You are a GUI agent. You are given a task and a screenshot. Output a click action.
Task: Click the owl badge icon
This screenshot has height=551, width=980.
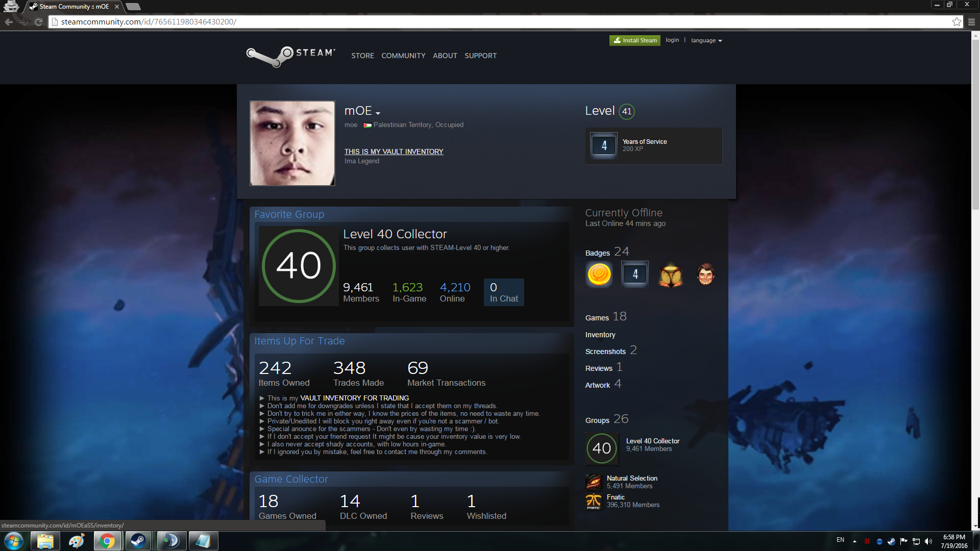[671, 275]
